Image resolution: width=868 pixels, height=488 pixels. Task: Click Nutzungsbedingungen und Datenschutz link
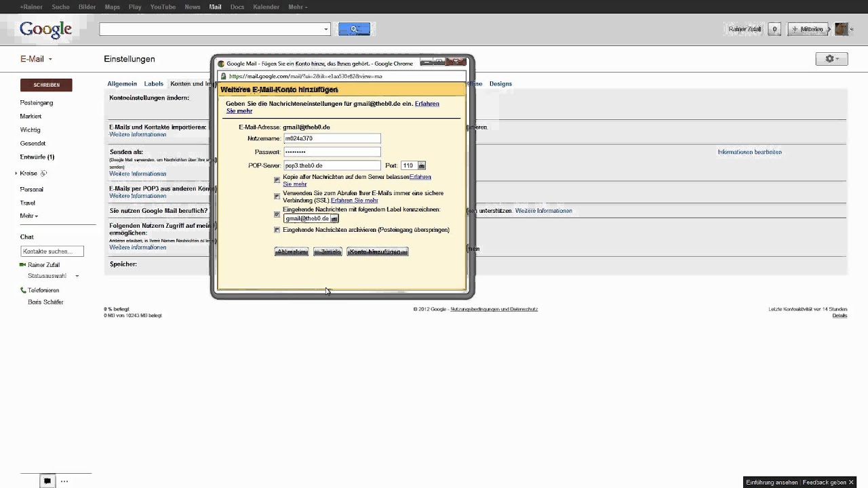tap(494, 309)
